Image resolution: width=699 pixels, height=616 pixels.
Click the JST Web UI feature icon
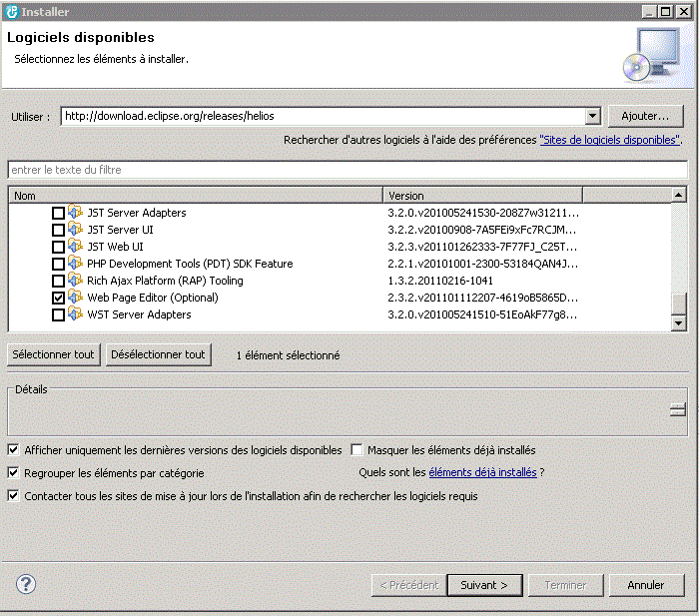(x=75, y=246)
